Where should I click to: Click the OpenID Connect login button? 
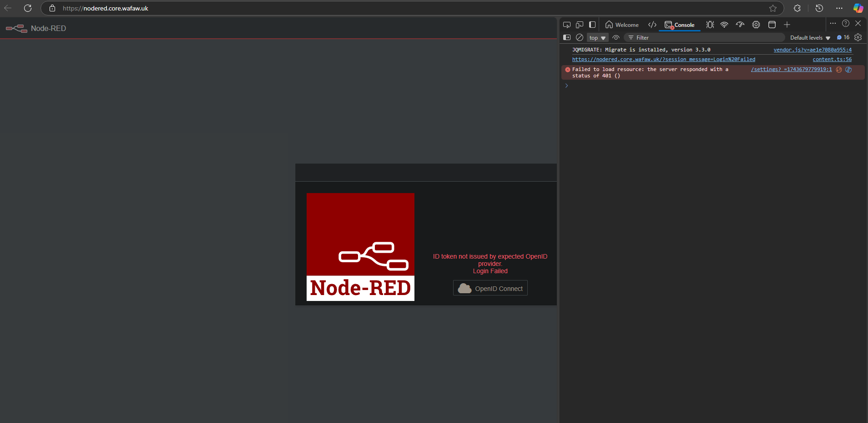coord(490,288)
